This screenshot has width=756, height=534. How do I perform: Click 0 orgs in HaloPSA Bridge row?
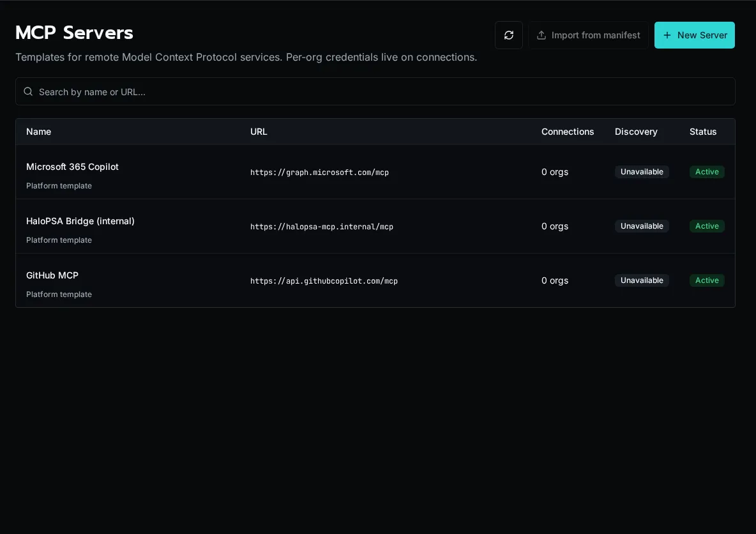(x=555, y=226)
